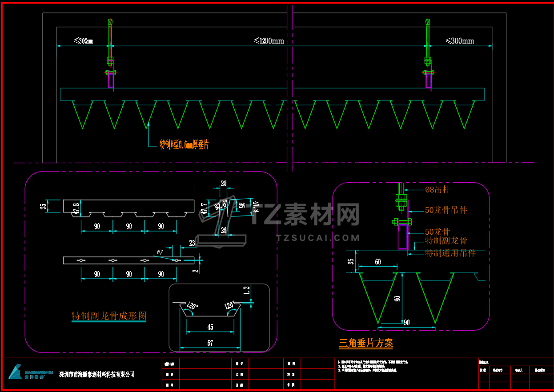Select the '三角垂片方案' underlined title
This screenshot has height=392, width=554.
click(366, 343)
